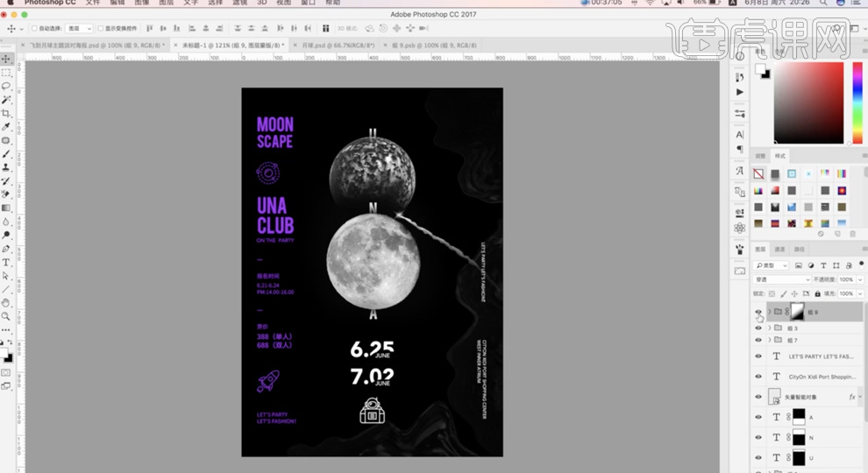The image size is (868, 473).
Task: Select the Pen tool
Action: [x=6, y=249]
